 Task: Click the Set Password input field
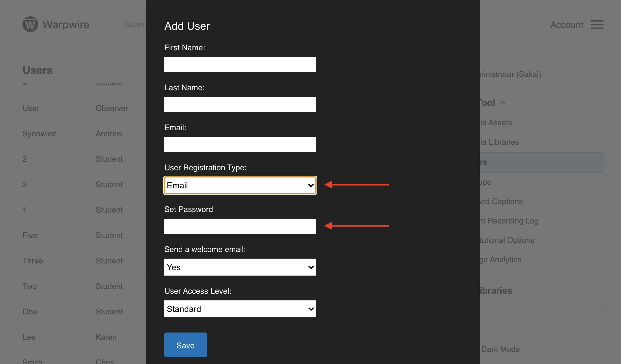[x=240, y=226]
